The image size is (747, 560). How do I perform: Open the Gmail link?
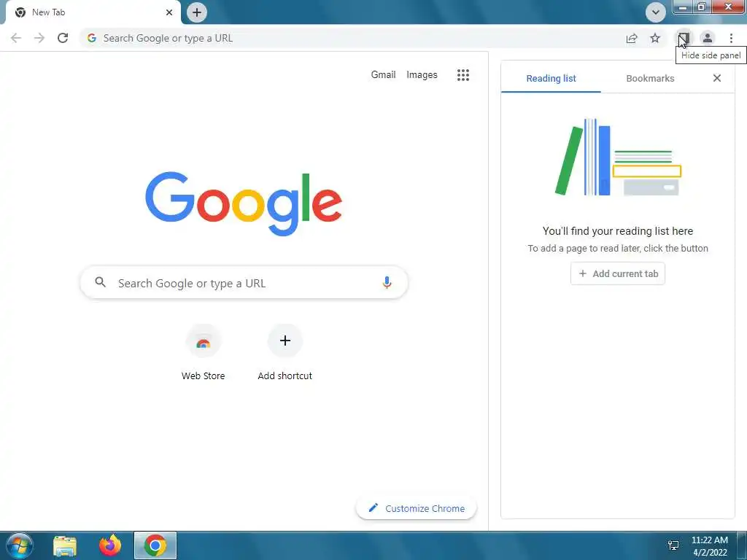click(x=384, y=75)
